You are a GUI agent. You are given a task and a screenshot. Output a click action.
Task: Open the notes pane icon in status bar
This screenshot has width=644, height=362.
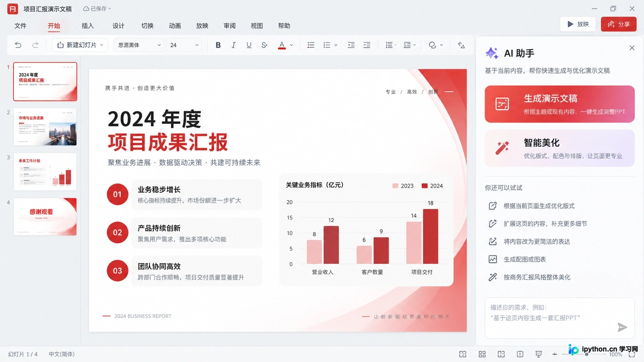[520, 354]
